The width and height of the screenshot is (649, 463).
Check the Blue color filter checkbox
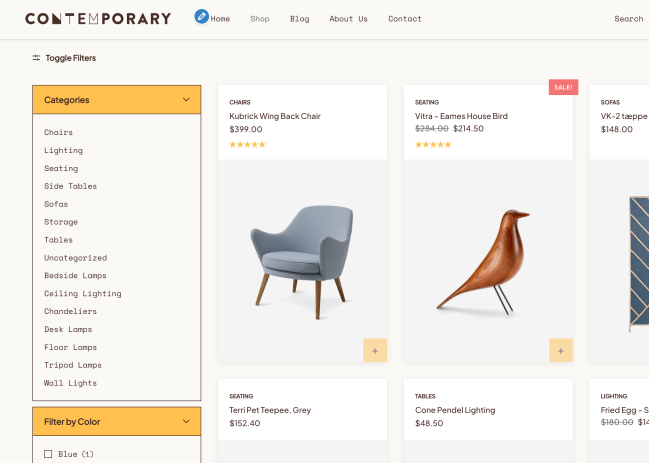[48, 454]
